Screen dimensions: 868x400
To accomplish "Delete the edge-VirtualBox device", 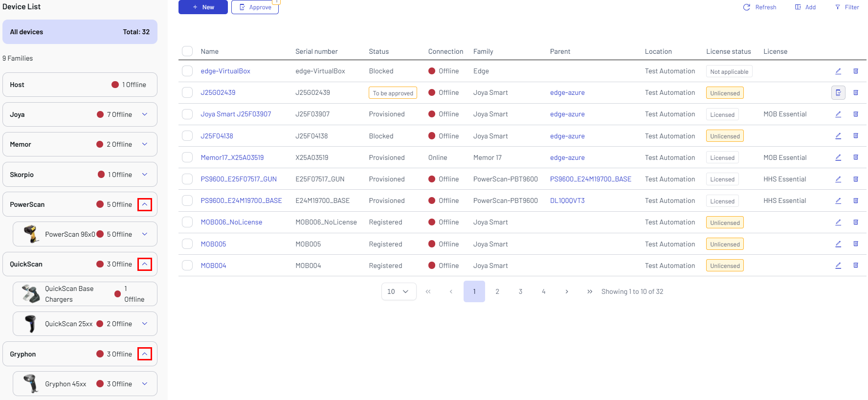I will point(856,71).
